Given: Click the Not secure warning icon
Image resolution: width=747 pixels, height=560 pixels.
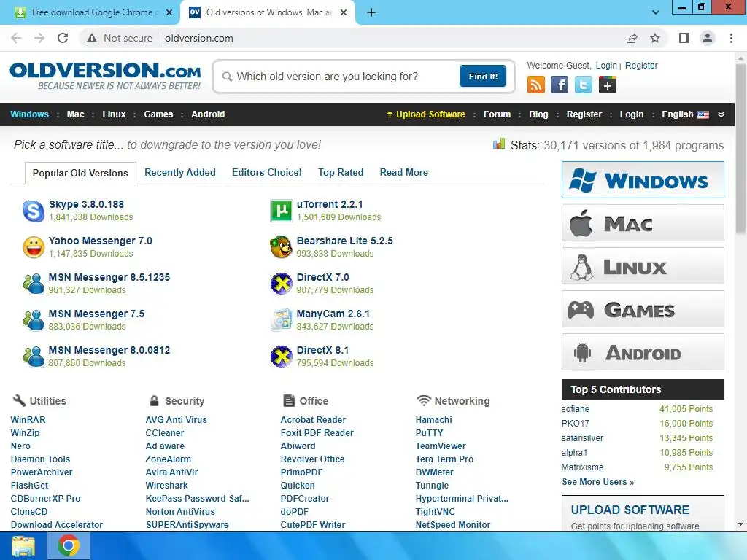Looking at the screenshot, I should tap(92, 38).
